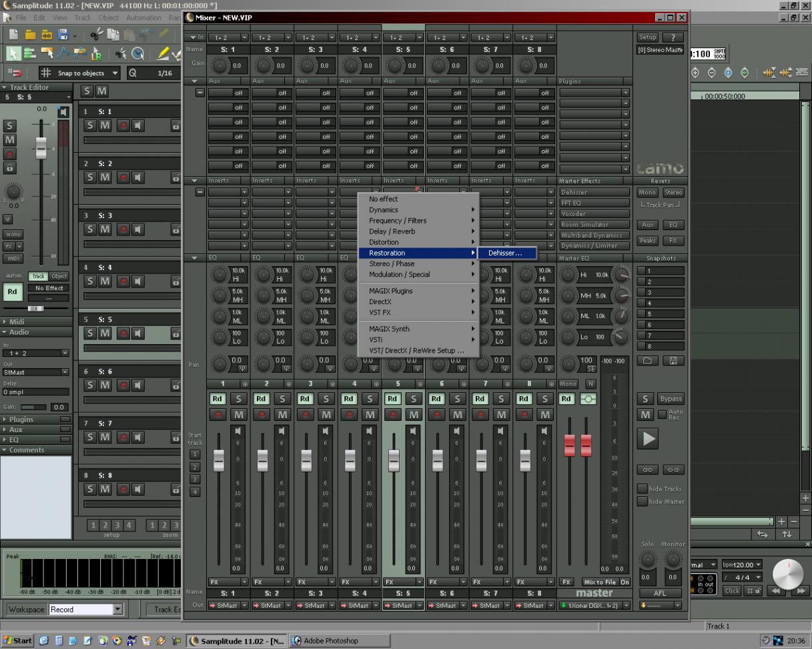Enable the hide Master checkbox
This screenshot has width=812, height=649.
pos(642,501)
